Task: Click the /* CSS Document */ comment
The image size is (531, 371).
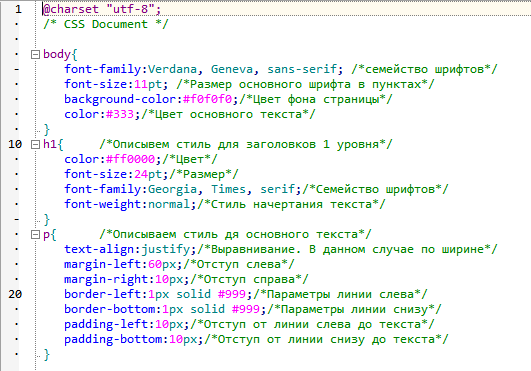Action: [x=106, y=24]
